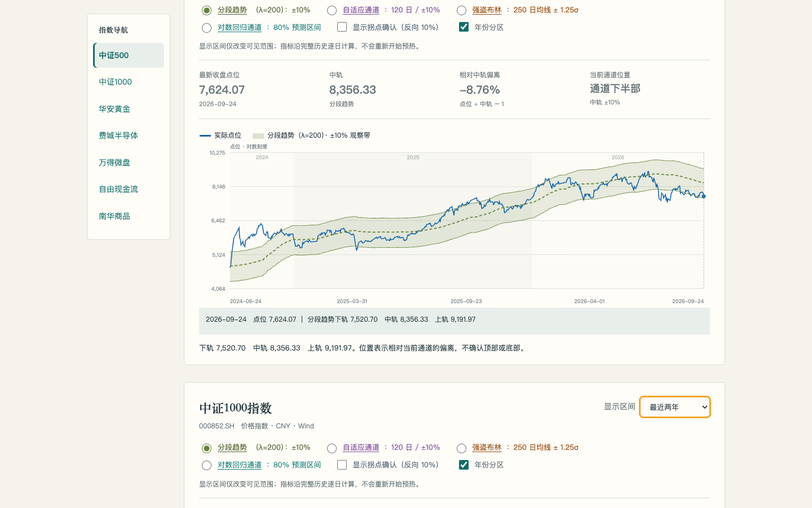The height and width of the screenshot is (508, 812).
Task: Click 通道下半部 position text
Action: [x=615, y=89]
